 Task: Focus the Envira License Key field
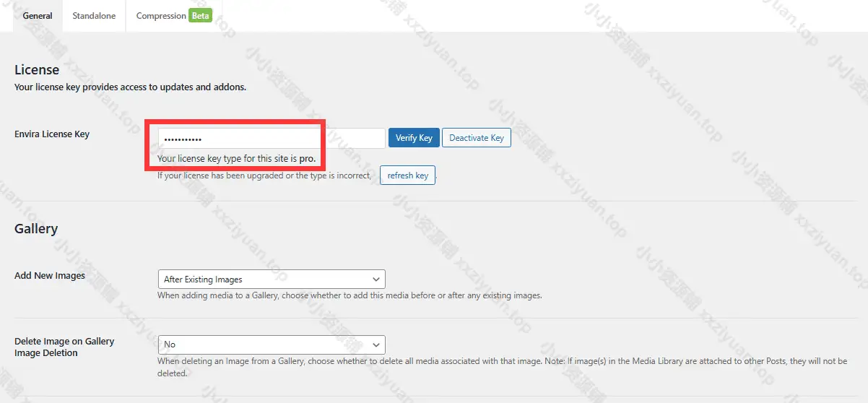pos(271,138)
